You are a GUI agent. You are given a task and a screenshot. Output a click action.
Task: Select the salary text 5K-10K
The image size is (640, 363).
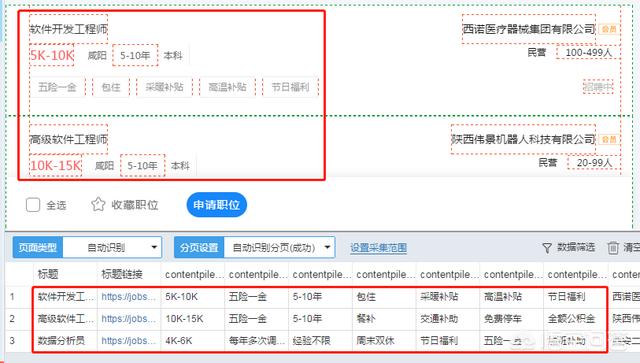(52, 55)
